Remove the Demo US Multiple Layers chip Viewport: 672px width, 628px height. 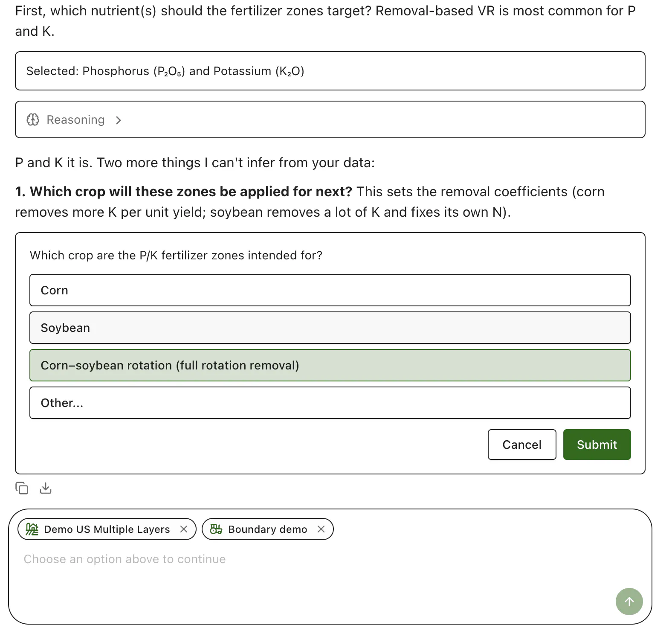184,529
